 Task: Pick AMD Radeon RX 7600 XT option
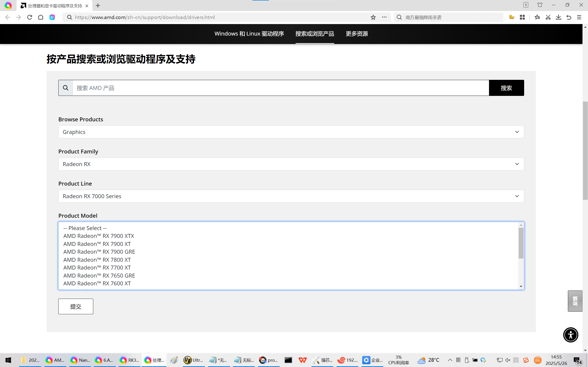click(x=97, y=283)
